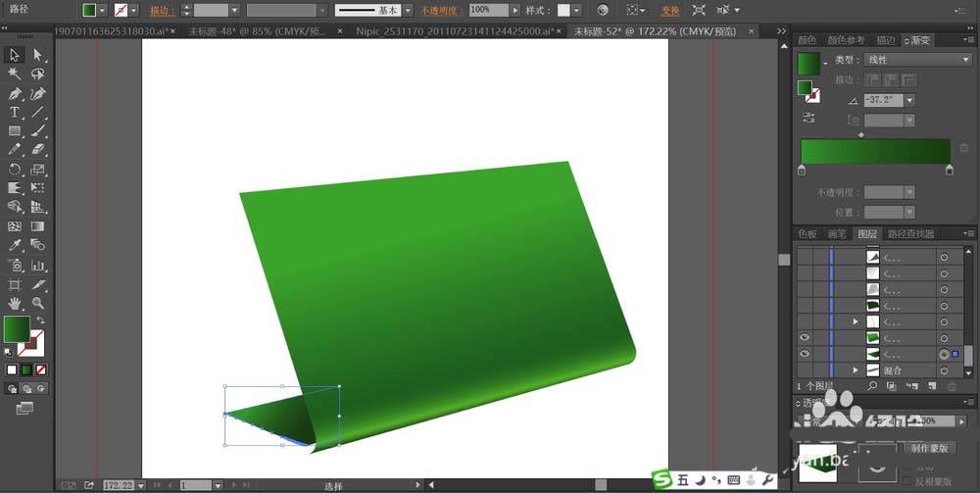Click target circle of 混合 row
Image resolution: width=980 pixels, height=493 pixels.
(944, 370)
